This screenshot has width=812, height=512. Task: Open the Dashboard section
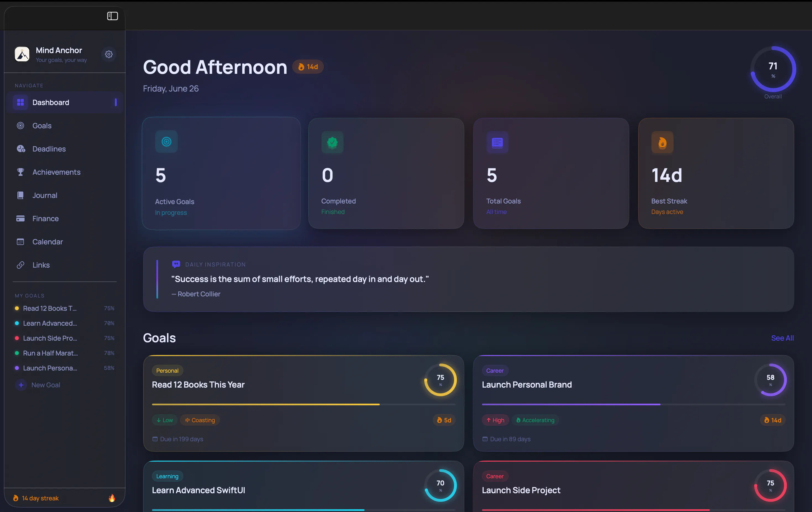point(64,102)
